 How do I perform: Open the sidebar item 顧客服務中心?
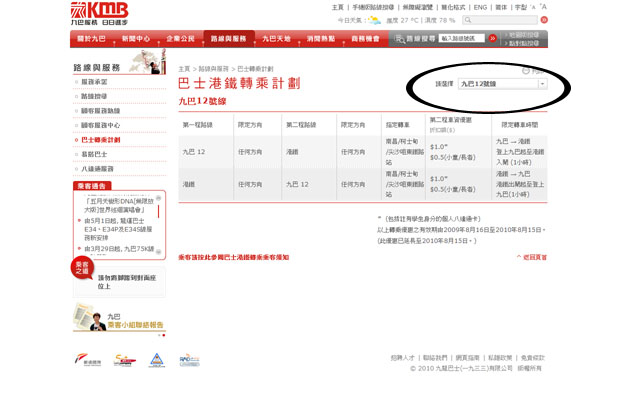[101, 125]
